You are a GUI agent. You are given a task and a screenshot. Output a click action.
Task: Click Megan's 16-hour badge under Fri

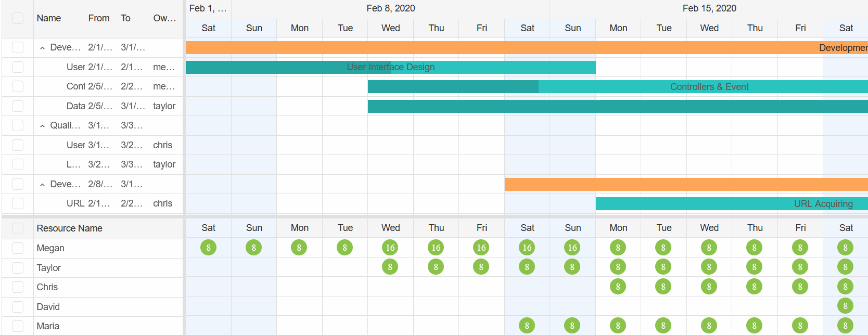pos(481,248)
